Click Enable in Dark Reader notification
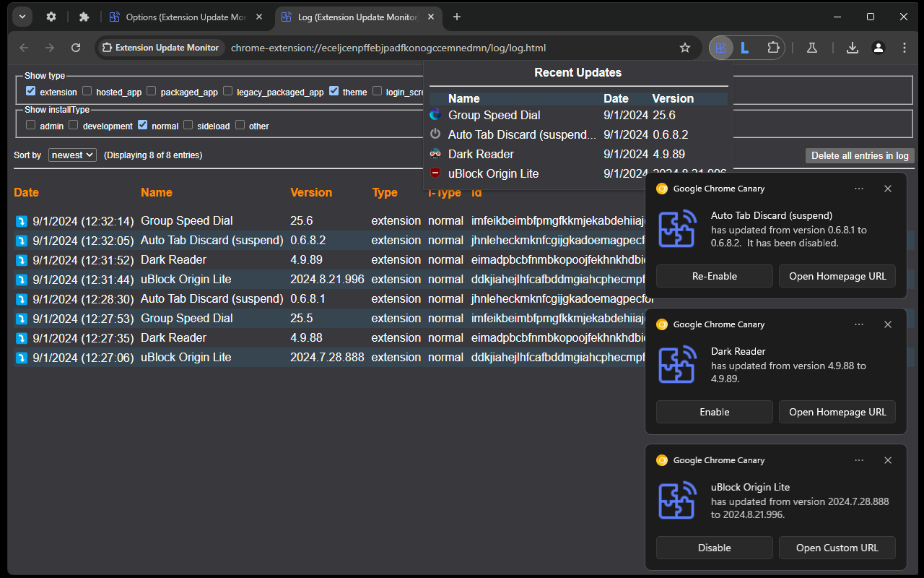This screenshot has height=578, width=924. 715,412
